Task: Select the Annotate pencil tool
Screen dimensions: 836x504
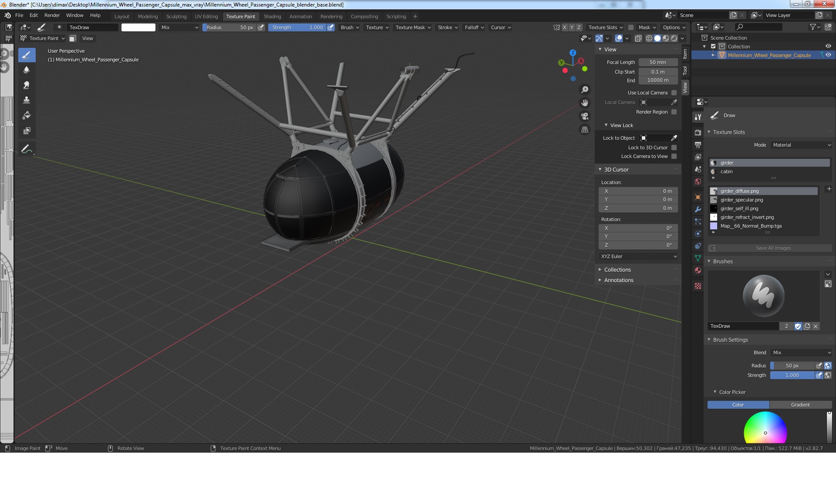Action: click(x=27, y=149)
